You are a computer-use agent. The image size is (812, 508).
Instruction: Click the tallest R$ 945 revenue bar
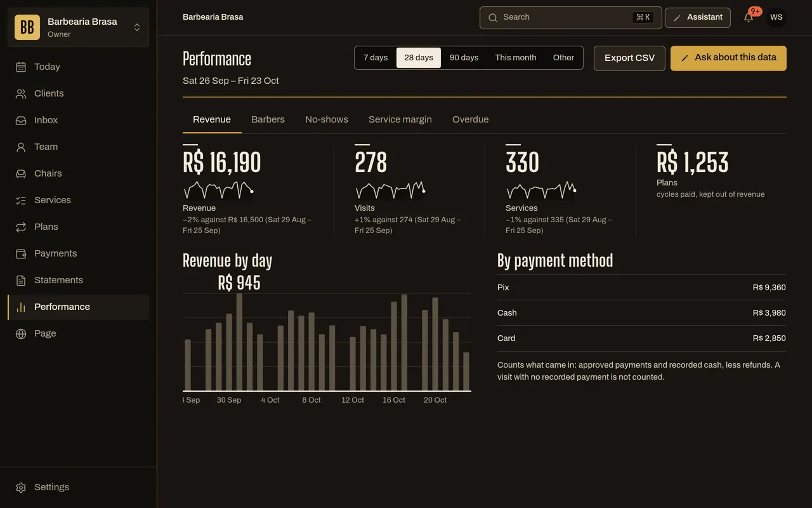click(239, 342)
